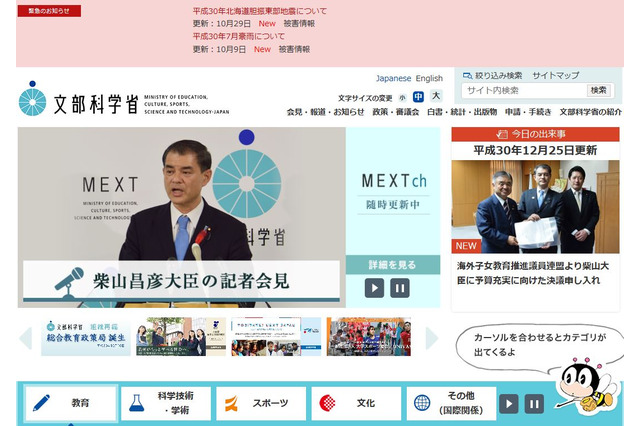Click the globe icon for international
The image size is (640, 426).
422,403
